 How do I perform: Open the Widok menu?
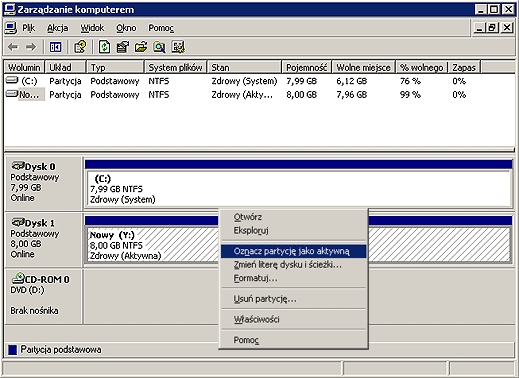(x=92, y=28)
